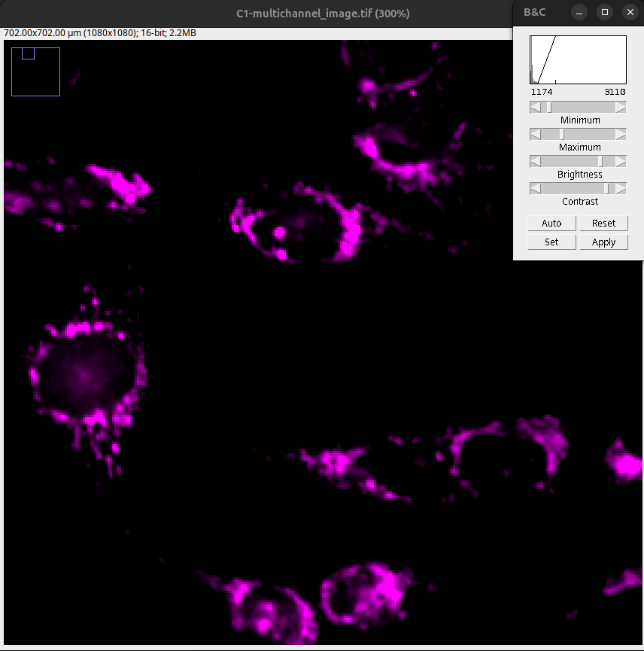Click the Maximum slider left arrow
The image size is (644, 651).
535,135
